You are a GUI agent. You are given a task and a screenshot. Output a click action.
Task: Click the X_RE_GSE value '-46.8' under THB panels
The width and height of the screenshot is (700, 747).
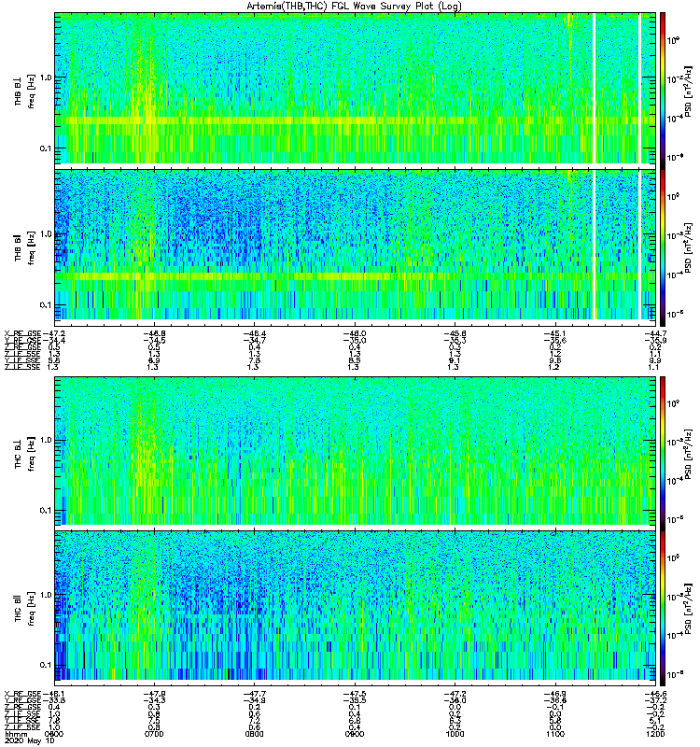pyautogui.click(x=154, y=333)
